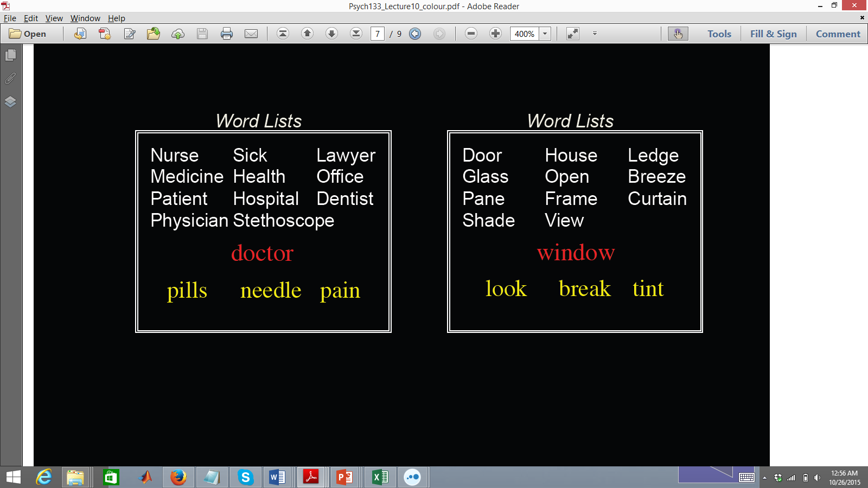The image size is (868, 488).
Task: Show layers sidebar panel
Action: tap(10, 102)
